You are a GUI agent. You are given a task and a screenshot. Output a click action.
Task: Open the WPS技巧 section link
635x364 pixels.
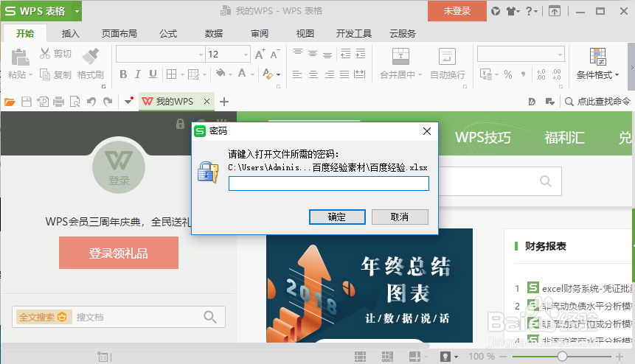click(483, 138)
